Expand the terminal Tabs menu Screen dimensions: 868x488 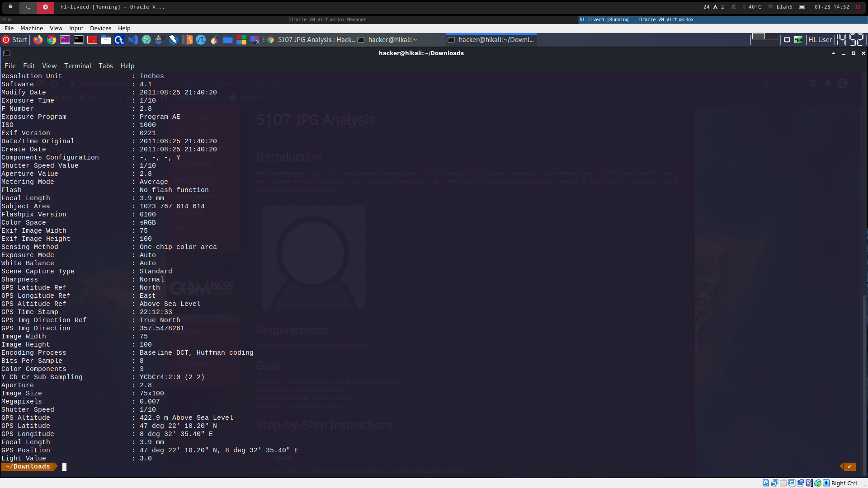tap(105, 66)
